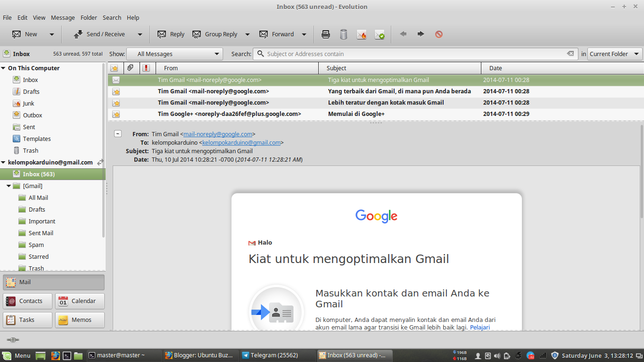
Task: Open the file manager launcher in the panel
Action: 78,355
